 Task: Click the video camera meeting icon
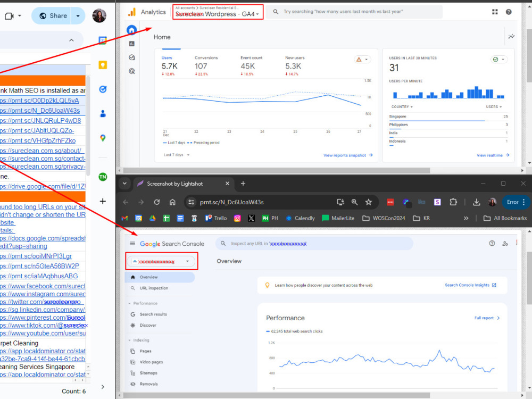tap(9, 16)
